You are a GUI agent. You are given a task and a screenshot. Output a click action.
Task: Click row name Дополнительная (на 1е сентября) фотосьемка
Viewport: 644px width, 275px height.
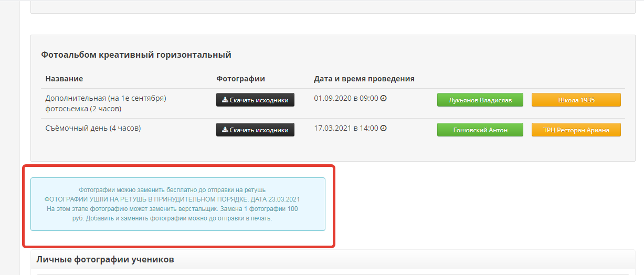106,103
